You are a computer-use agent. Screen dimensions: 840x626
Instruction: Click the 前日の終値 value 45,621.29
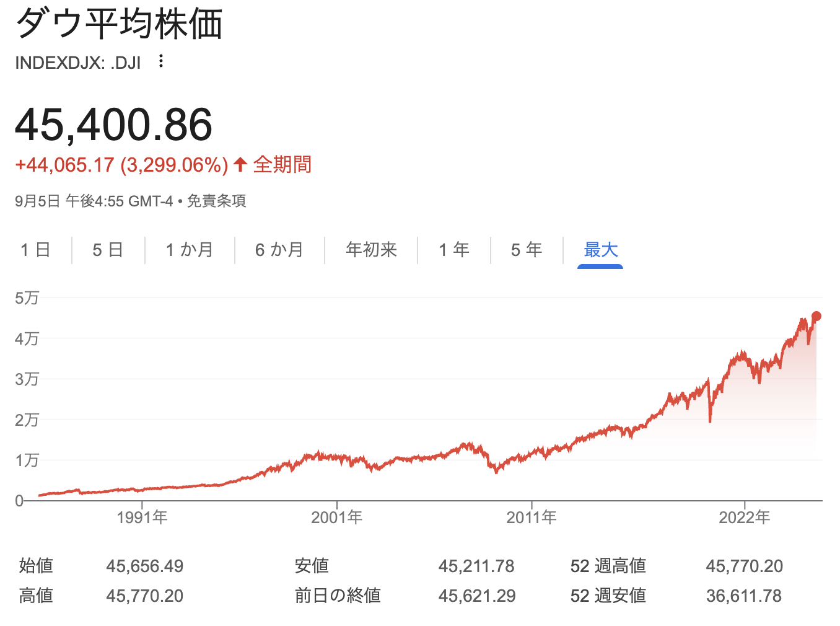tap(477, 596)
